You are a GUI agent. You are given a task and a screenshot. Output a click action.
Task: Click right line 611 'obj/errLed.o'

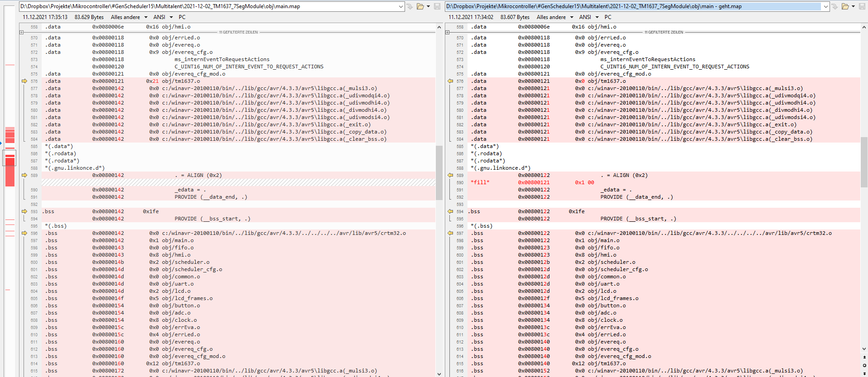point(607,334)
